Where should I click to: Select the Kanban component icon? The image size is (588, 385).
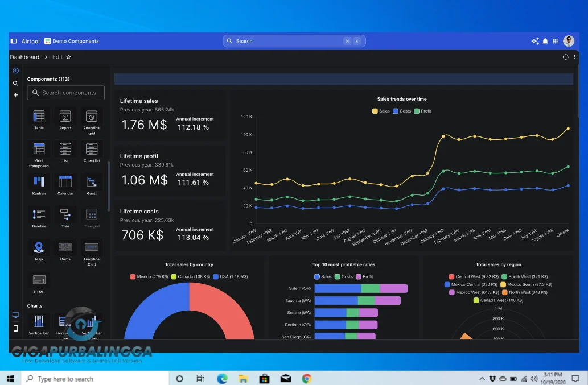(39, 181)
